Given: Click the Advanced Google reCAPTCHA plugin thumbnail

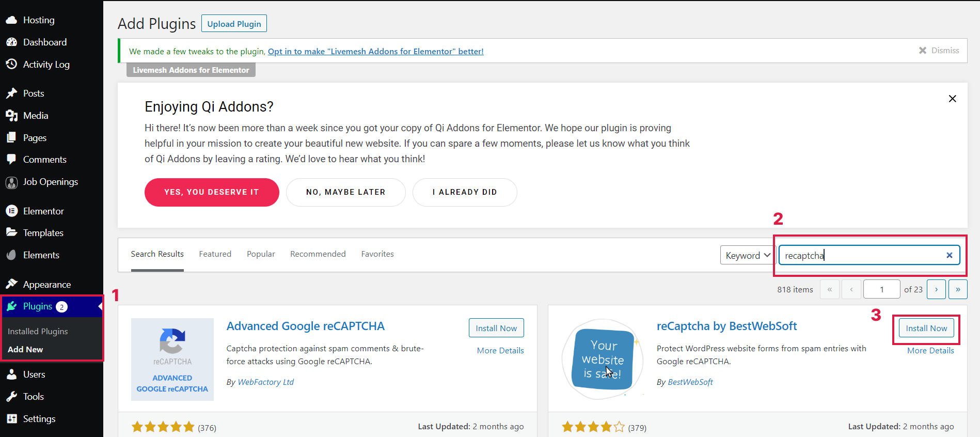Looking at the screenshot, I should (x=172, y=360).
